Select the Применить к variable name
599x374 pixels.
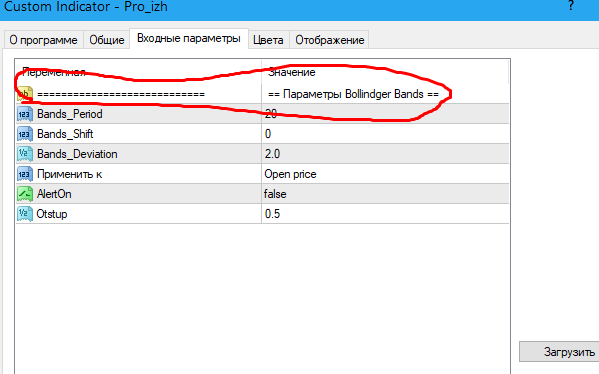70,174
